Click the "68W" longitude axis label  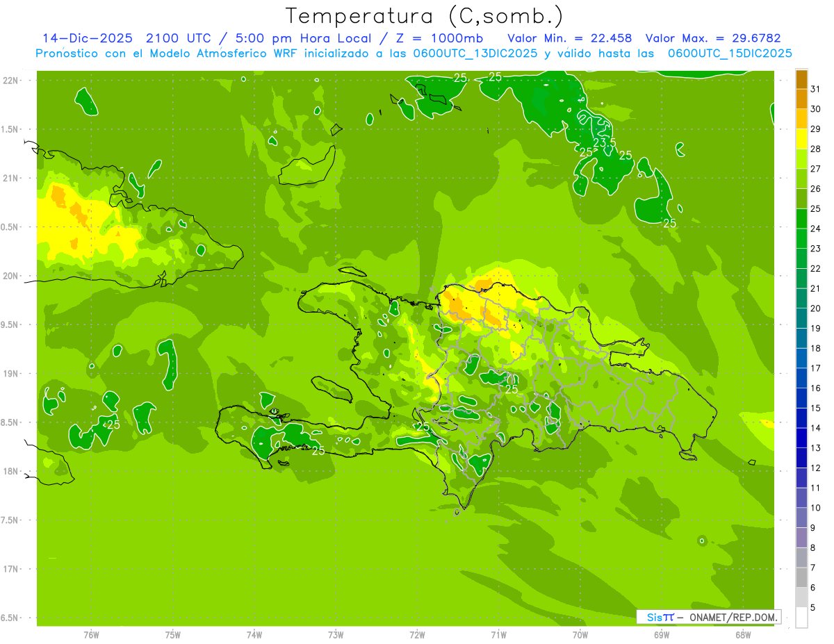click(x=743, y=634)
